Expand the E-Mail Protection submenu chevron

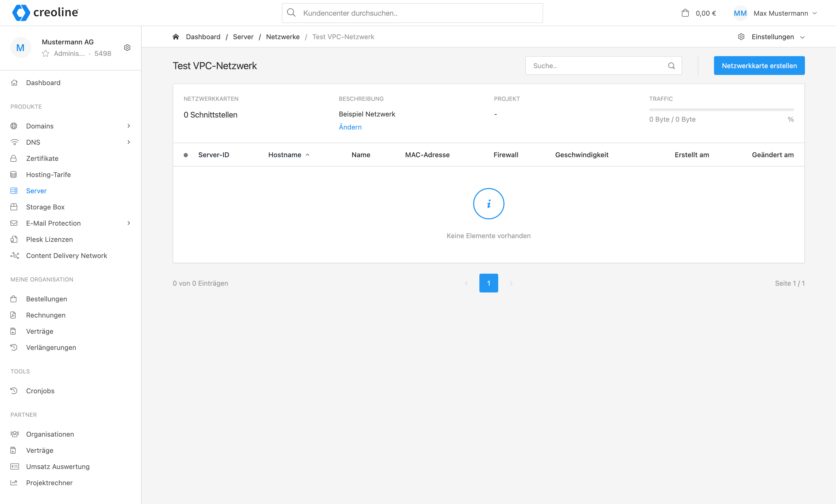[129, 223]
